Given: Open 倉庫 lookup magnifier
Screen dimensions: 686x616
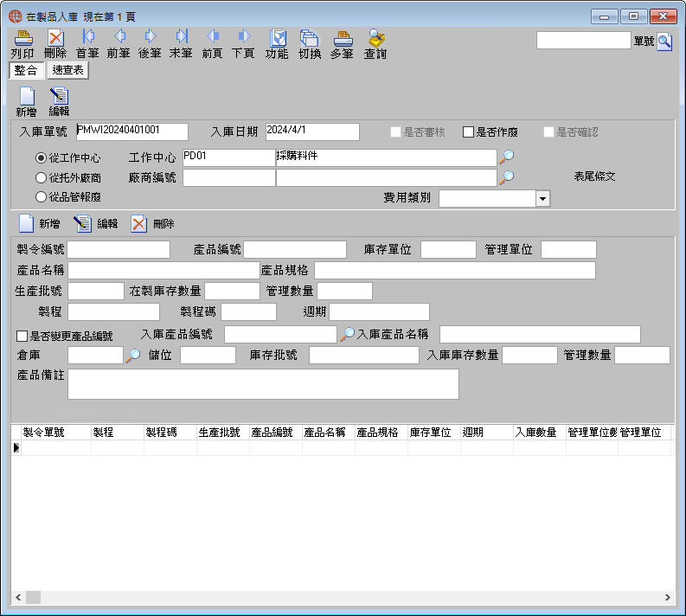Looking at the screenshot, I should tap(133, 356).
